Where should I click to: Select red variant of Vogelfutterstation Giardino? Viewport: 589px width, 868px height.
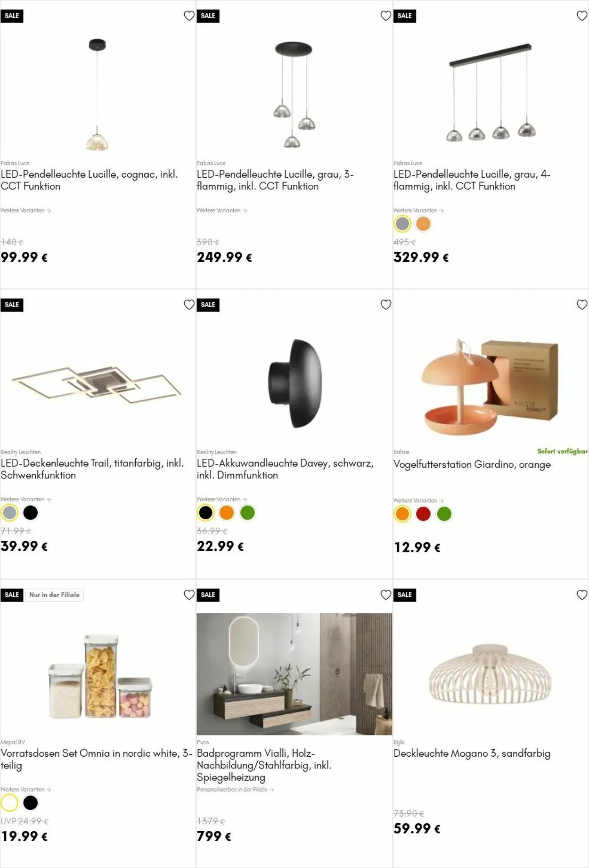pos(423,514)
